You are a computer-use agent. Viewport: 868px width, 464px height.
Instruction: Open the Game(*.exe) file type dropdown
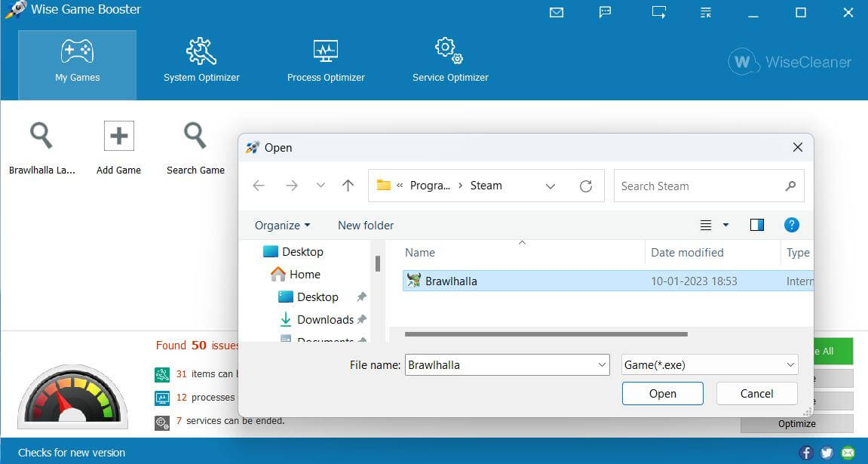point(710,365)
